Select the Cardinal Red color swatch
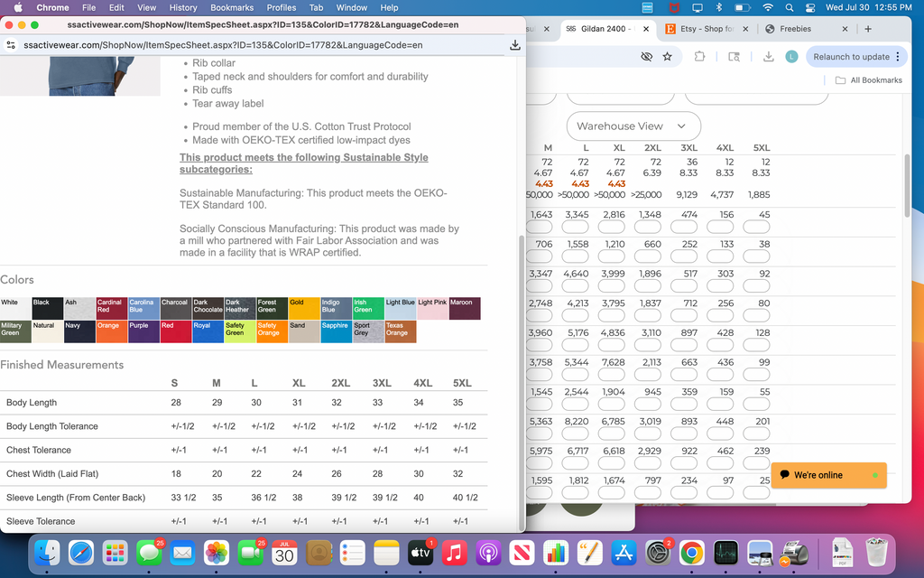 click(x=111, y=309)
